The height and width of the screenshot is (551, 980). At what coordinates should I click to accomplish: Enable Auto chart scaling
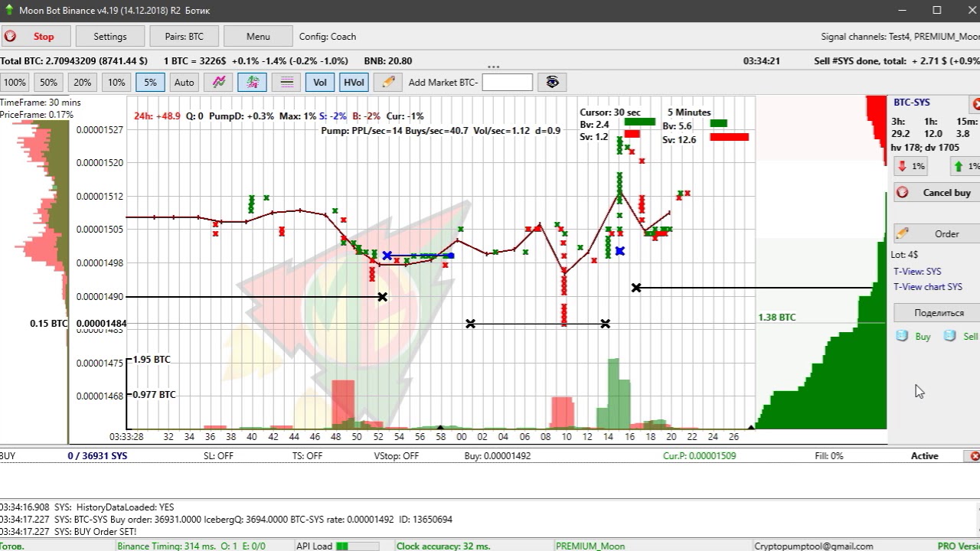point(184,83)
